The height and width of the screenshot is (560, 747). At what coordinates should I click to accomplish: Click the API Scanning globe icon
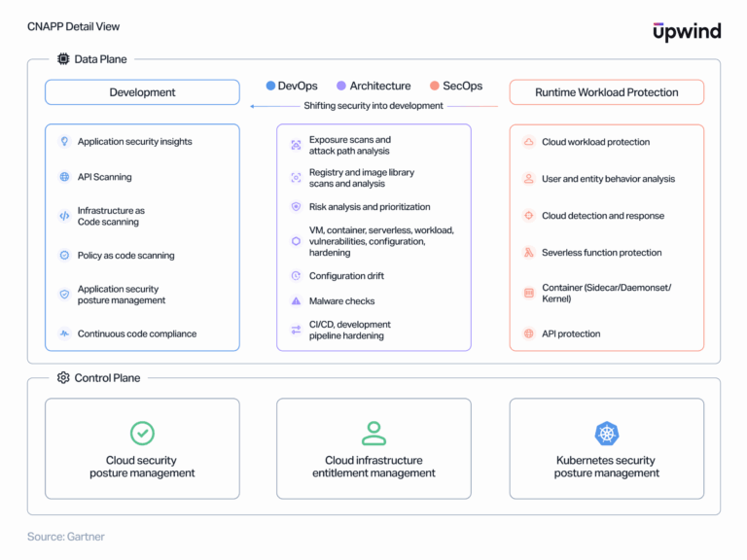point(64,177)
